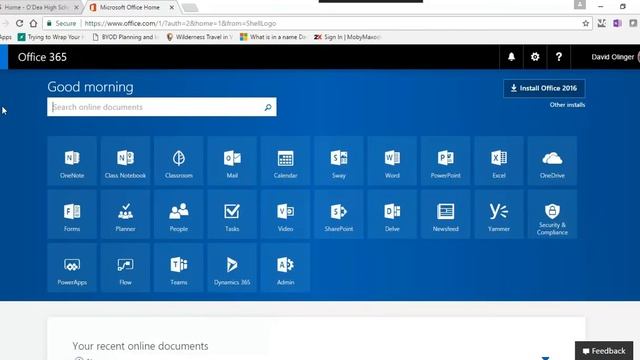The image size is (640, 360).
Task: Open the BYOD Planning bookmark
Action: [125, 37]
